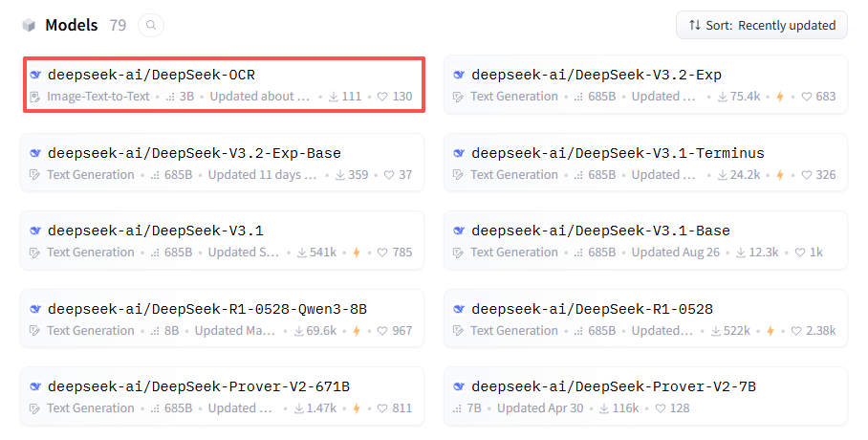Open deepseek-ai/DeepSeek-V3.2-Exp-Base model
The width and height of the screenshot is (868, 440).
(222, 163)
